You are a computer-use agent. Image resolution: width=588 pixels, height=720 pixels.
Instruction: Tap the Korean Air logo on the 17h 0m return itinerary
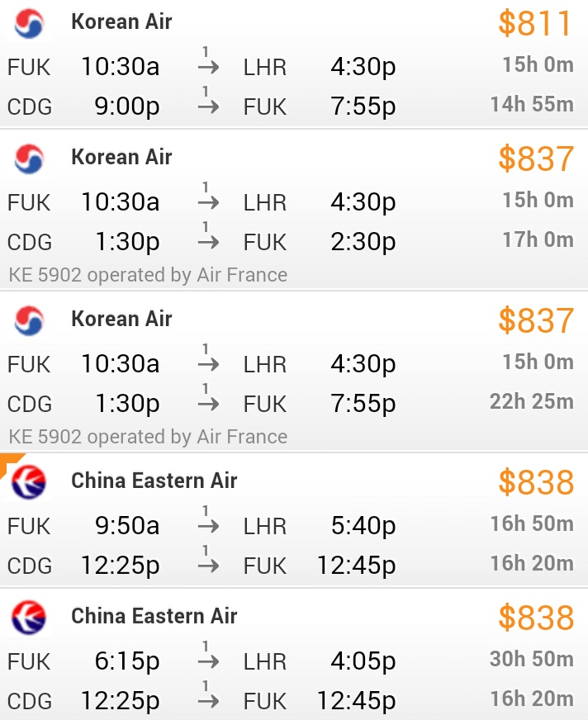29,159
